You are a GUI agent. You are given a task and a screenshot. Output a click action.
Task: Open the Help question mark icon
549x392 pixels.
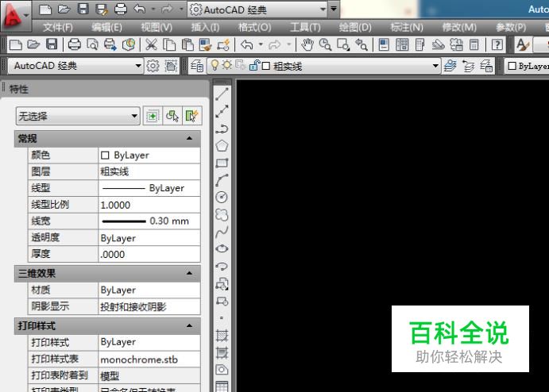coord(497,44)
